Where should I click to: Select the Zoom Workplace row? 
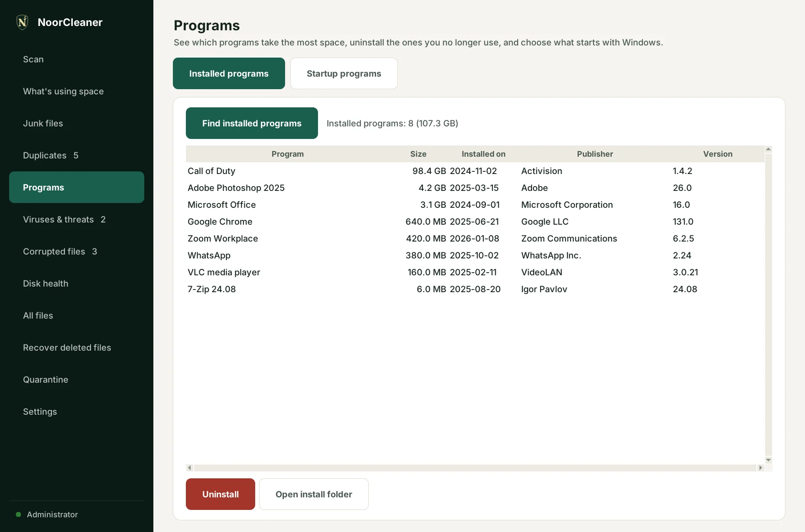(x=475, y=239)
